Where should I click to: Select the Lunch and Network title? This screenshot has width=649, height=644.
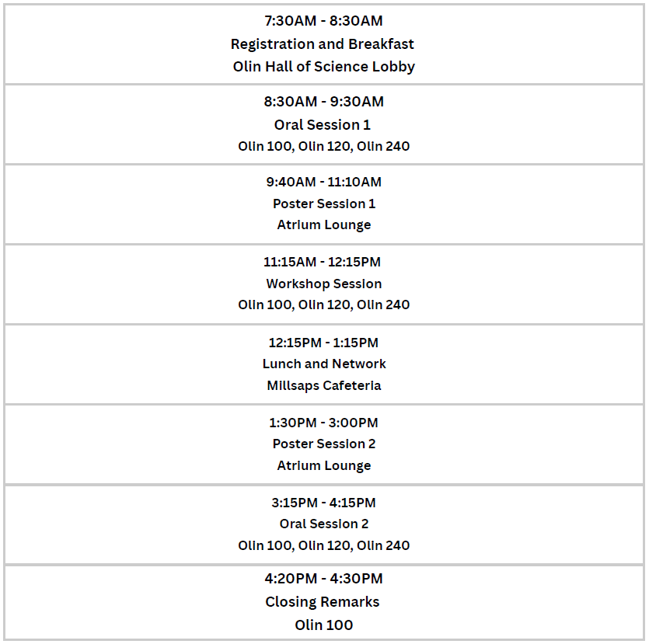(x=323, y=364)
